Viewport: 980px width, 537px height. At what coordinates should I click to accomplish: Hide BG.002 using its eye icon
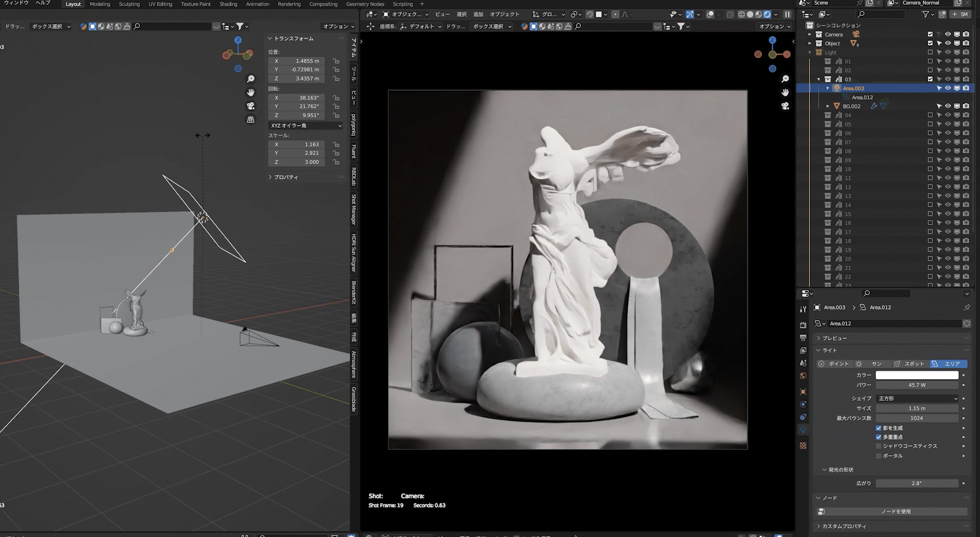pyautogui.click(x=948, y=106)
